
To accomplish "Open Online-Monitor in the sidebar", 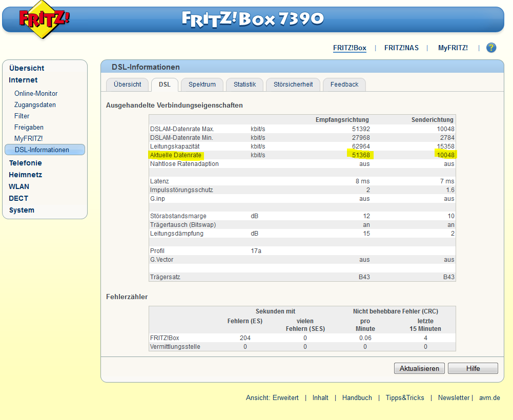I will tap(36, 94).
